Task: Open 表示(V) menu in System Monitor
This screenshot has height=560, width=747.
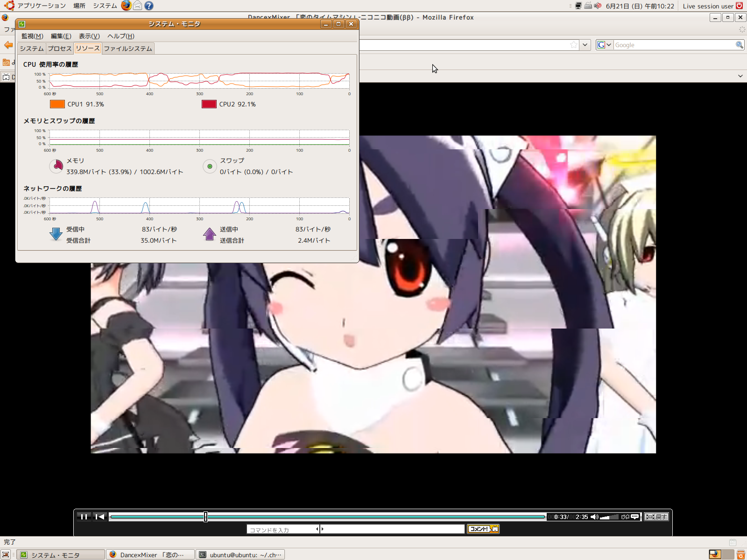Action: click(89, 36)
